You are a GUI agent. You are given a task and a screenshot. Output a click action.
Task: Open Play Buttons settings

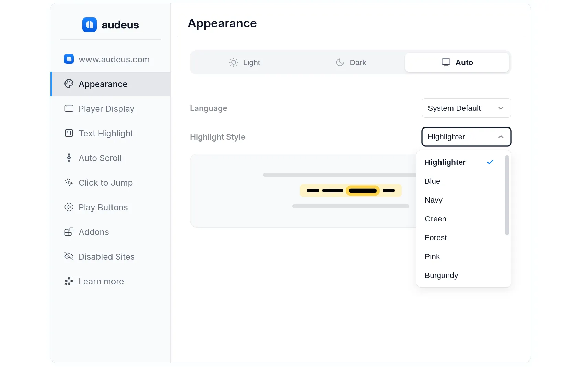pyautogui.click(x=110, y=207)
